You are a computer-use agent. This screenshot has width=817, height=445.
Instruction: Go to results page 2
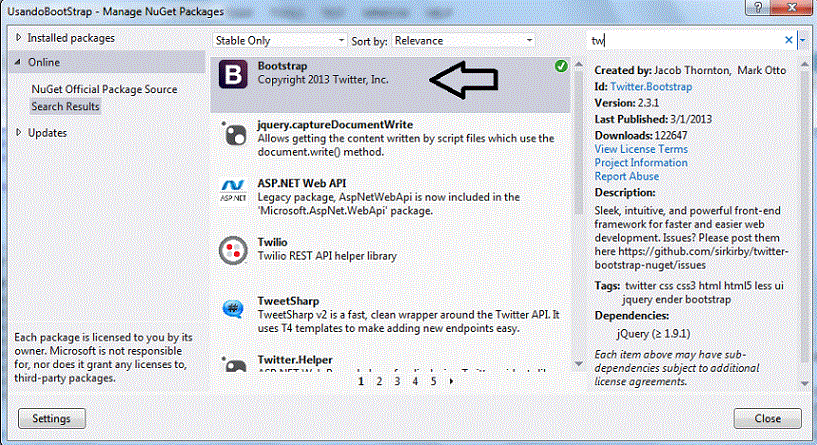379,381
